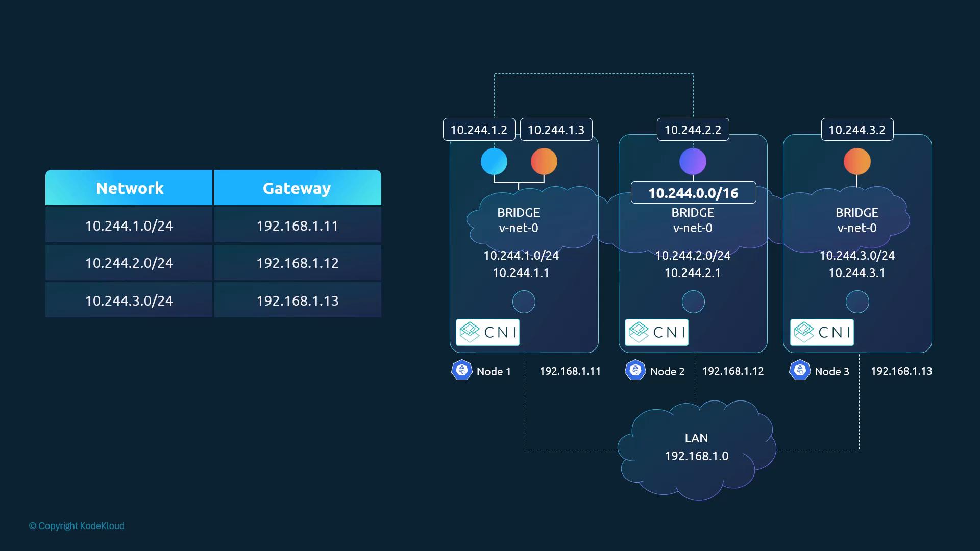Viewport: 980px width, 551px height.
Task: Select the 10.244.1.3 pod IP label
Action: pos(556,130)
